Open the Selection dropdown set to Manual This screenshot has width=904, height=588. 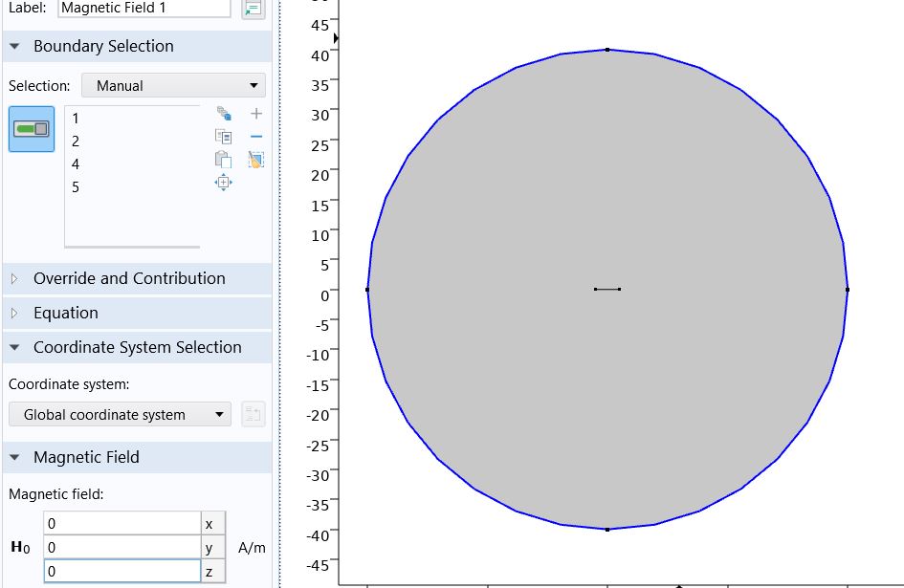[x=173, y=85]
